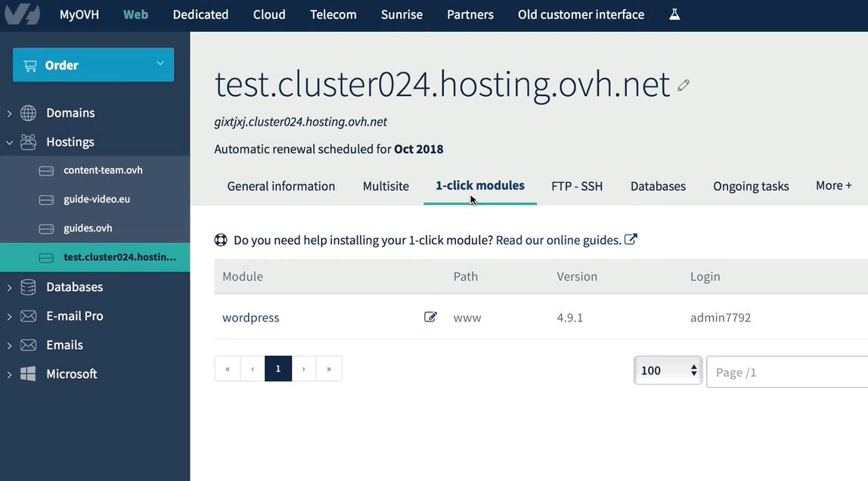Open the FTP - SSH tab
This screenshot has width=868, height=481.
577,186
